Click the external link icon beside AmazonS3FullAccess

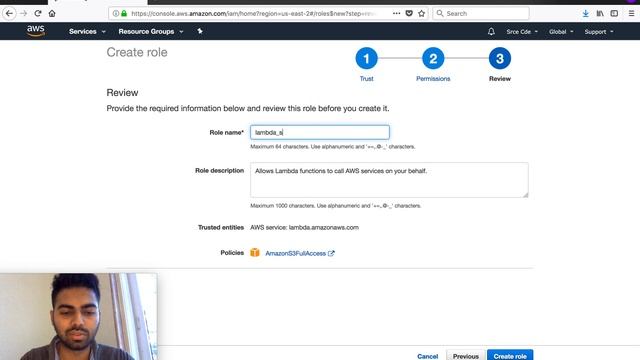[331, 253]
